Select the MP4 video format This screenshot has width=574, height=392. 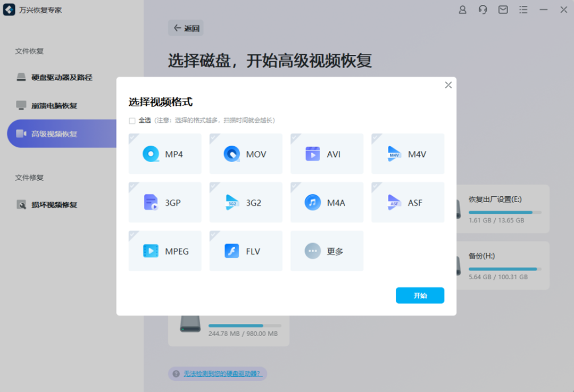click(165, 154)
